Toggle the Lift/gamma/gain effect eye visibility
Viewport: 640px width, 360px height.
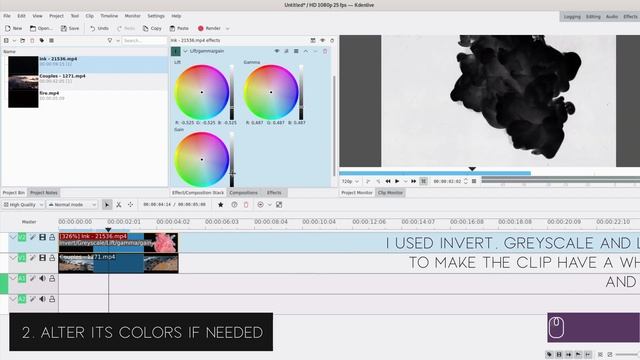point(277,51)
